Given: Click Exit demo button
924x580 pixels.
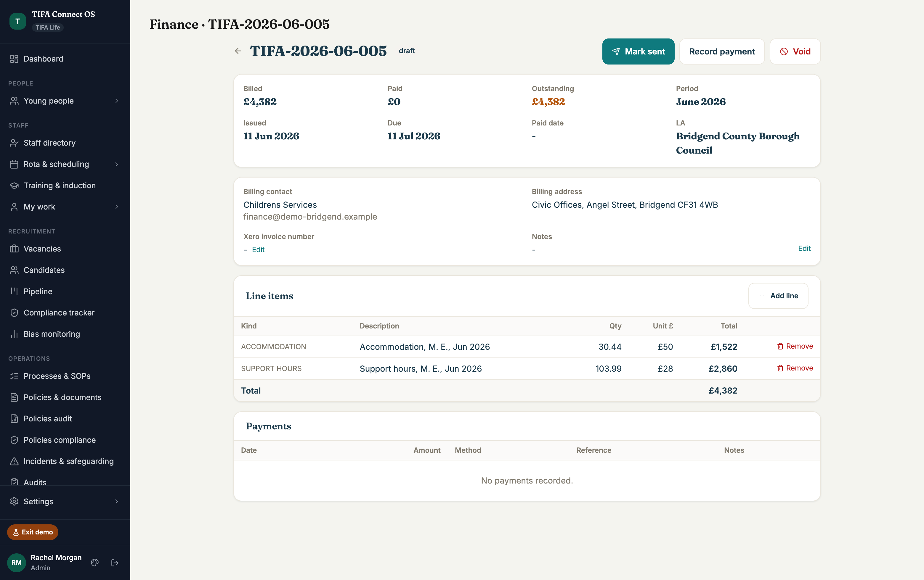Looking at the screenshot, I should [33, 532].
